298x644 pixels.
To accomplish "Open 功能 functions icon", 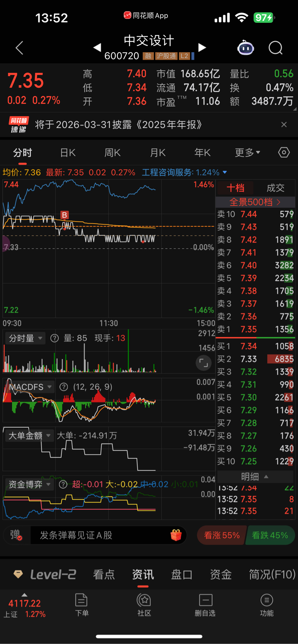I will (x=267, y=605).
